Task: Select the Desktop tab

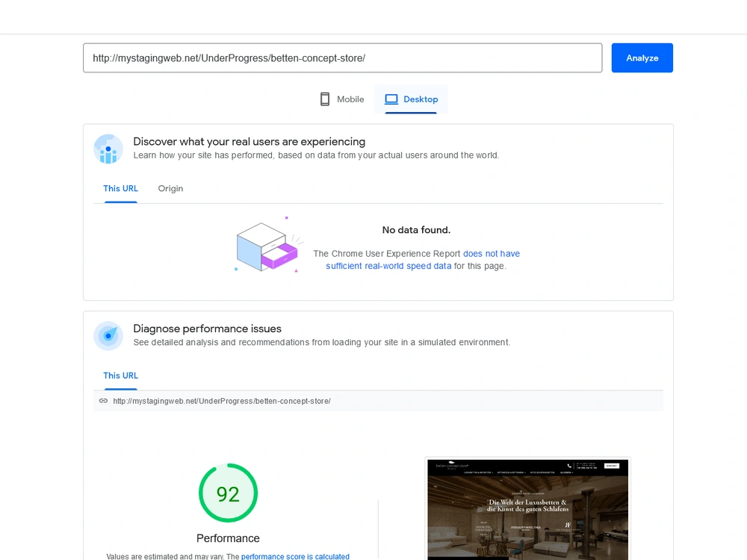Action: [x=411, y=99]
